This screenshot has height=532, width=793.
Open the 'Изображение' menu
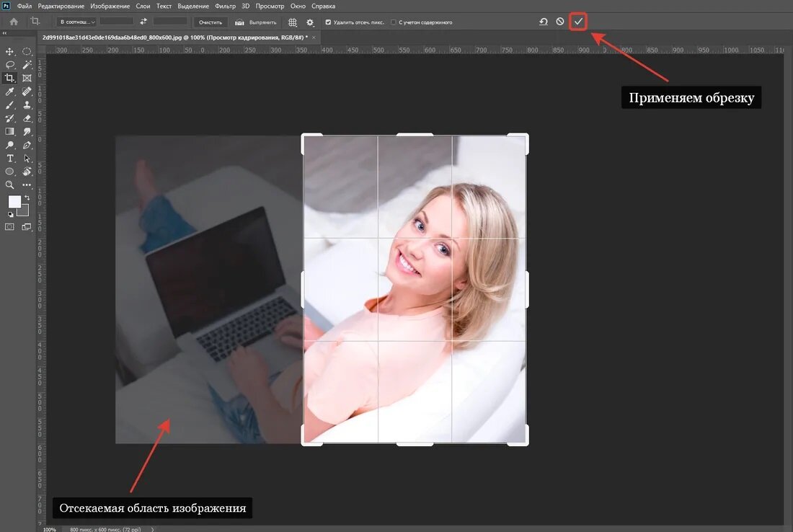110,6
